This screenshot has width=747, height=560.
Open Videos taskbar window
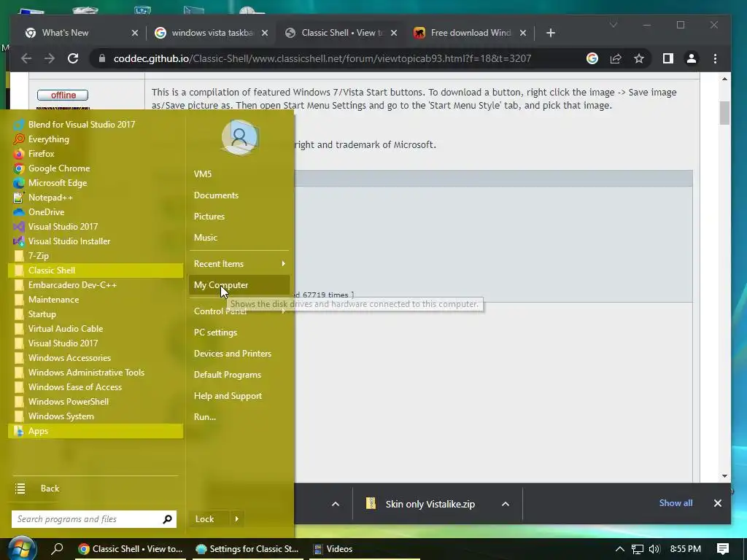(364, 548)
